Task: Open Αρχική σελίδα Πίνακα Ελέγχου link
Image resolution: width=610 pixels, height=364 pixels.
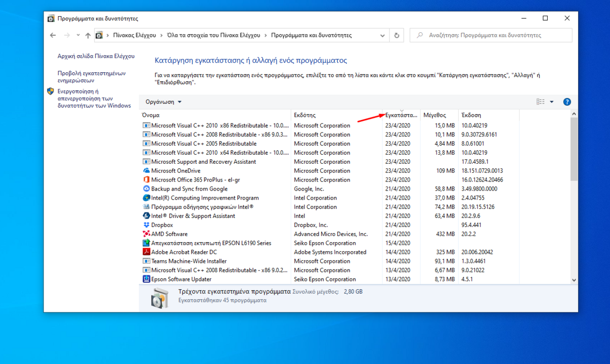Action: tap(96, 56)
